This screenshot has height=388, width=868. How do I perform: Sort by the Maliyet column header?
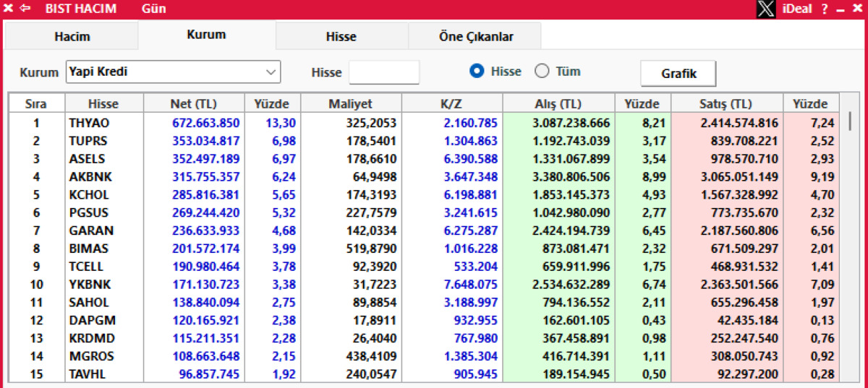coord(351,104)
